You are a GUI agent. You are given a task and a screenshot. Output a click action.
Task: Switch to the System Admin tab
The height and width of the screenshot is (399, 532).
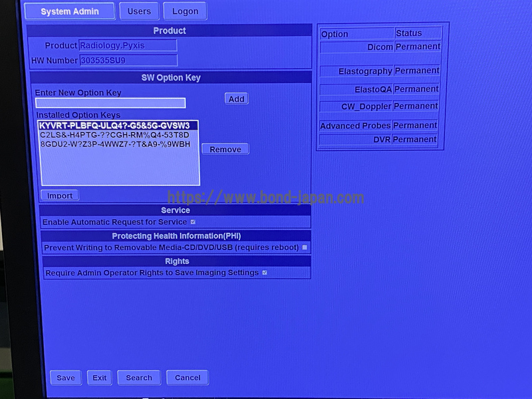(x=69, y=11)
